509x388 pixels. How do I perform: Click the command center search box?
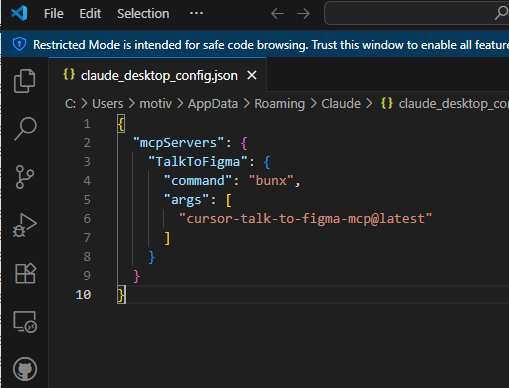point(417,13)
